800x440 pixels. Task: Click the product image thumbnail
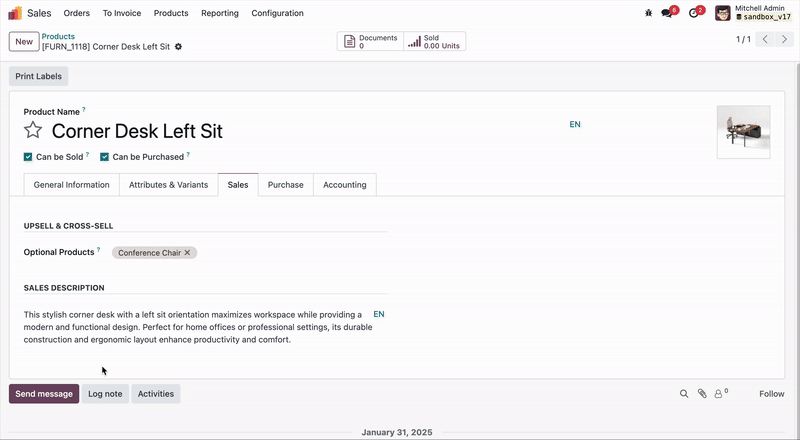743,132
